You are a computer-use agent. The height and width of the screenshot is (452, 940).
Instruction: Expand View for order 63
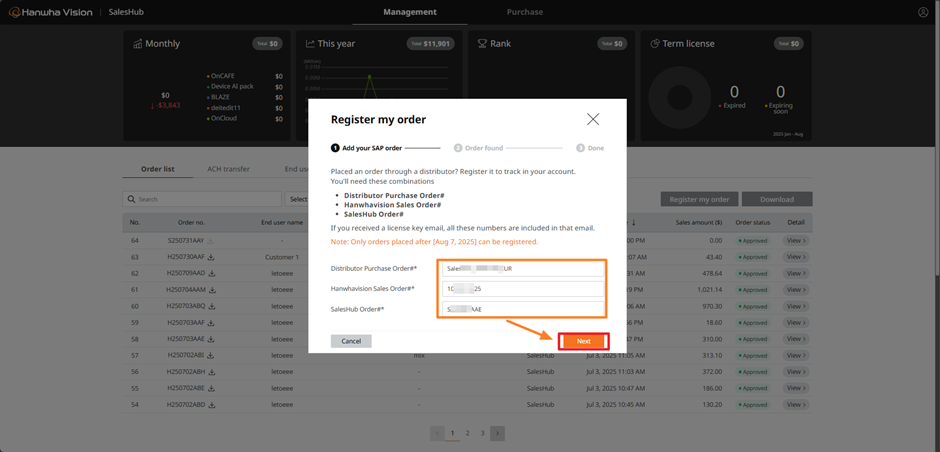point(796,257)
